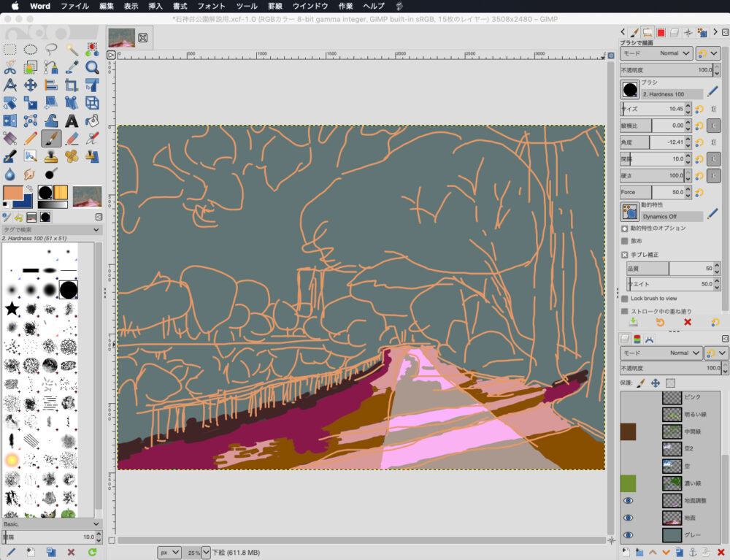Select the Heal bandage tool

click(x=72, y=156)
